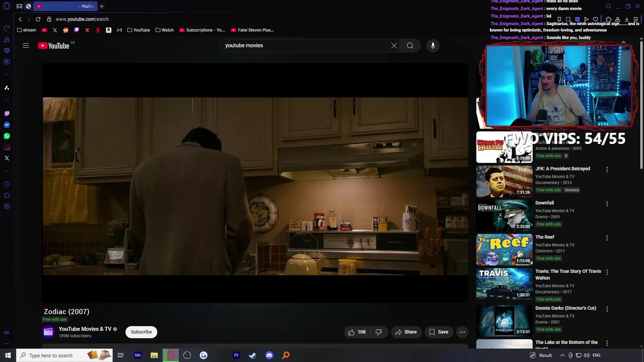Open 'Donnie Darko (Director's Cut)' title
This screenshot has height=362, width=644.
pyautogui.click(x=566, y=308)
